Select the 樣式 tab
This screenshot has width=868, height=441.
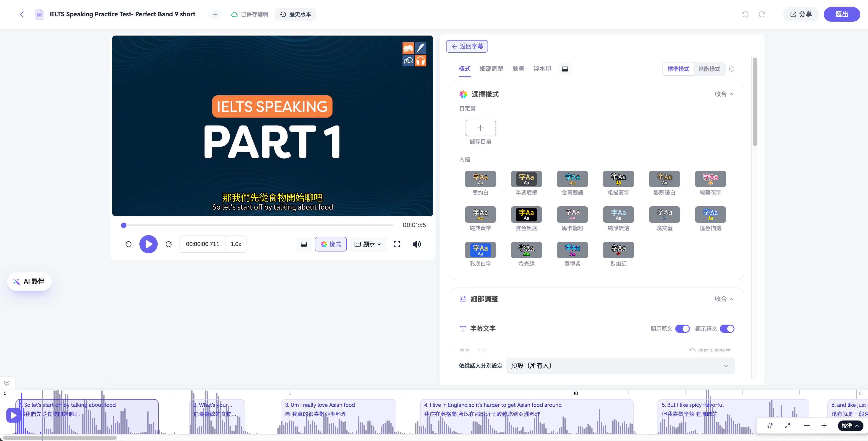click(464, 69)
